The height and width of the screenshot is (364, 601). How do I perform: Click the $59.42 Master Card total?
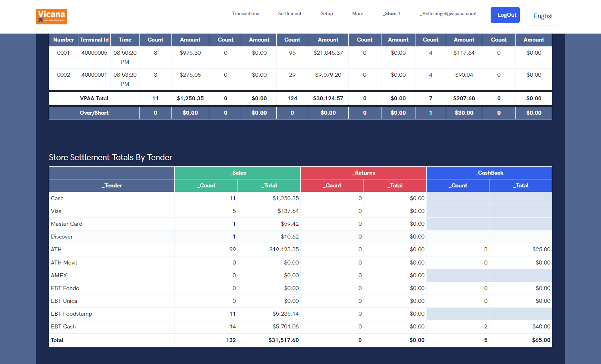[290, 224]
